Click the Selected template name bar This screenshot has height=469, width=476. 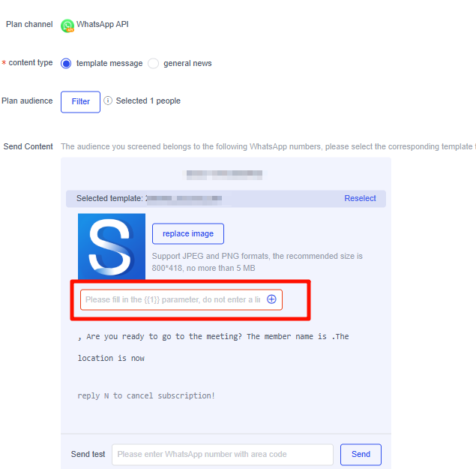pyautogui.click(x=226, y=199)
